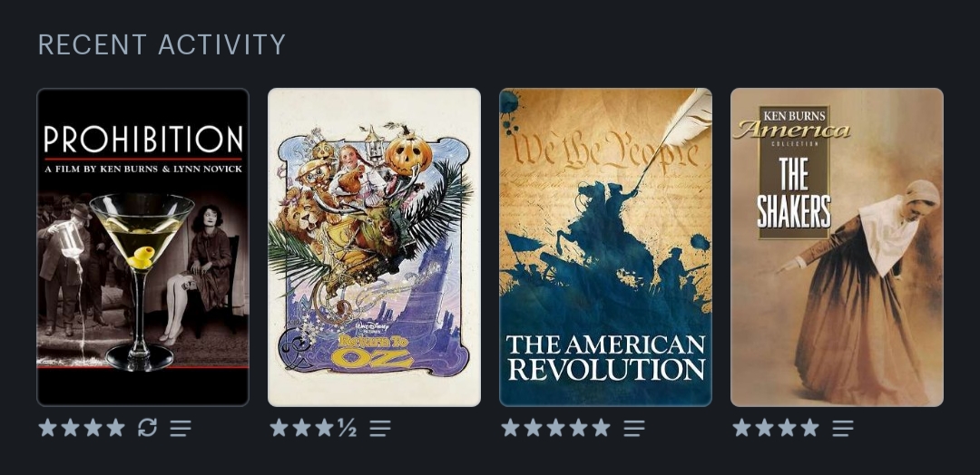Open the Return to Oz poster
The height and width of the screenshot is (475, 980).
coord(375,247)
